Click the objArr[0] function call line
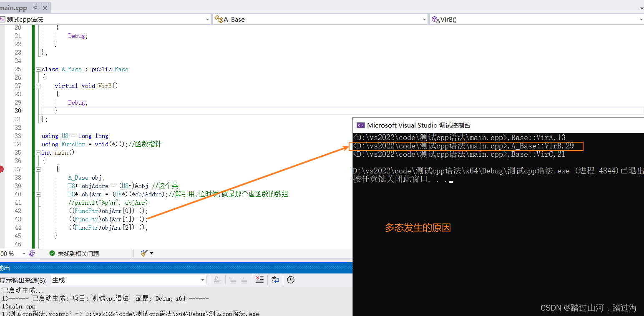Image resolution: width=644 pixels, height=316 pixels. (108, 211)
